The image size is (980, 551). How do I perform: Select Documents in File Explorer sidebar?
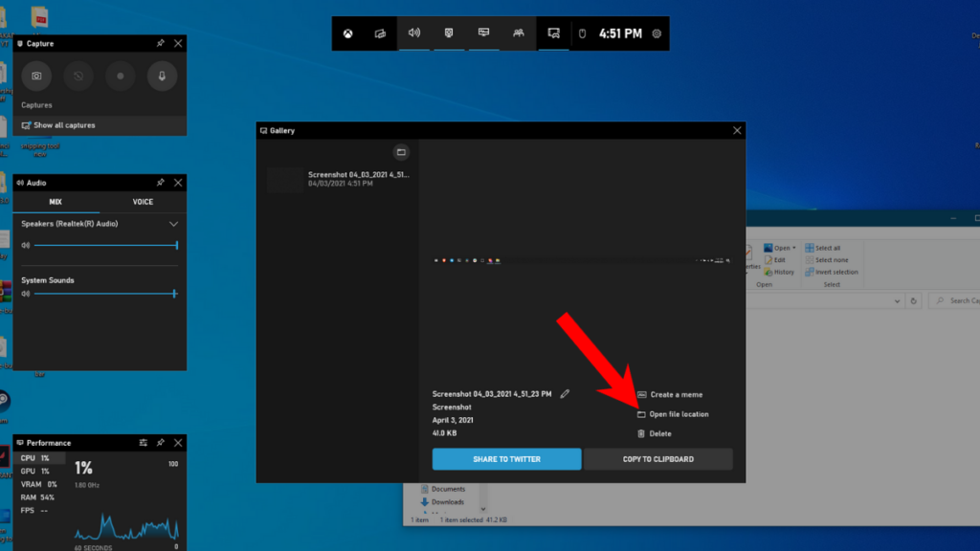pos(443,489)
